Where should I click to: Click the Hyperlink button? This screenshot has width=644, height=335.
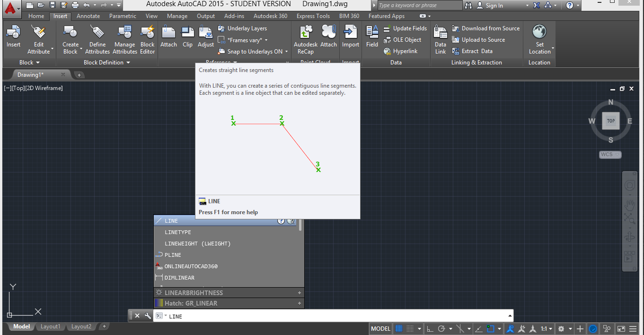coord(400,51)
